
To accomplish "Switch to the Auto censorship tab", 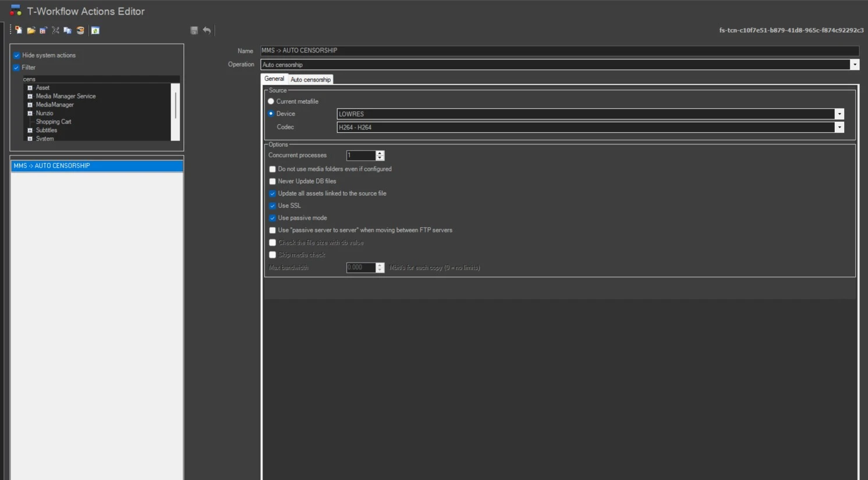I will click(311, 80).
